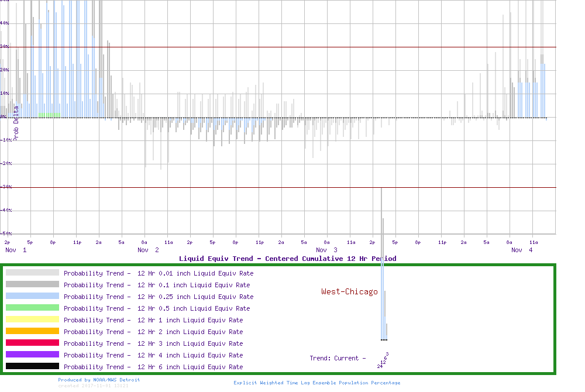Screen dimensions: 585x392
Task: Click the orange 2 inch legend swatch
Action: tap(32, 331)
